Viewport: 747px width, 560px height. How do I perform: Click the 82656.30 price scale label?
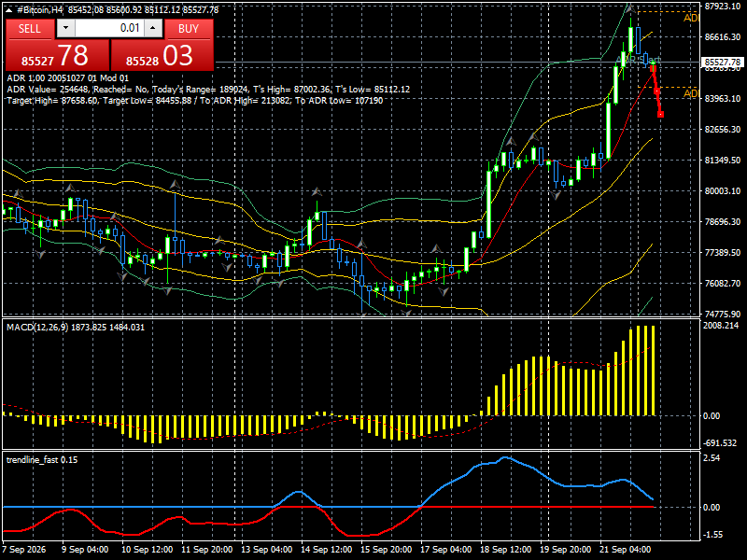pyautogui.click(x=722, y=130)
